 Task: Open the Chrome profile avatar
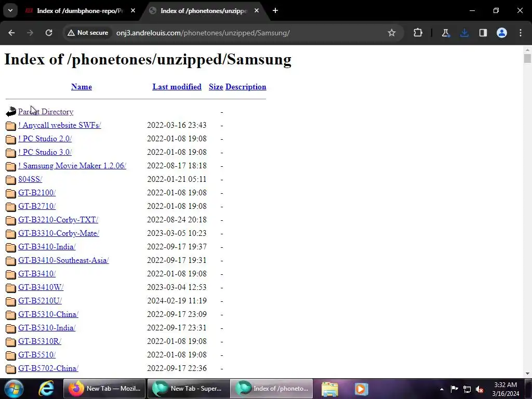coord(502,33)
